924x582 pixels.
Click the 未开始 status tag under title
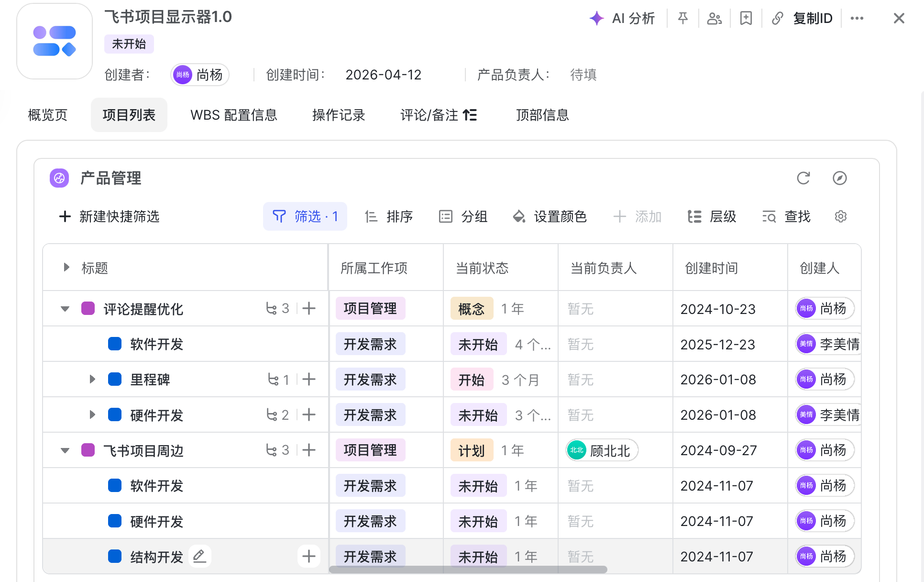(x=129, y=44)
